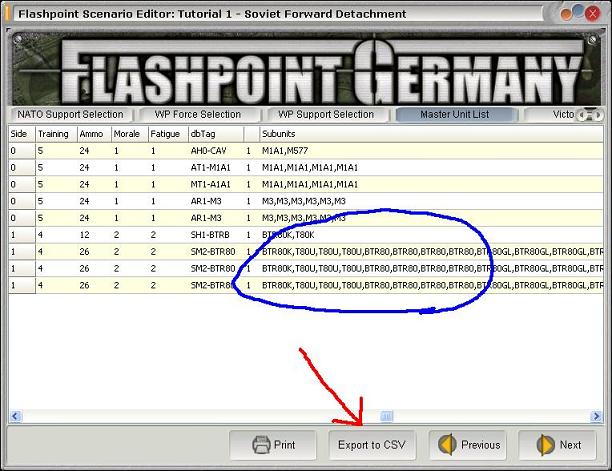Click the Subunits column header

(432, 134)
